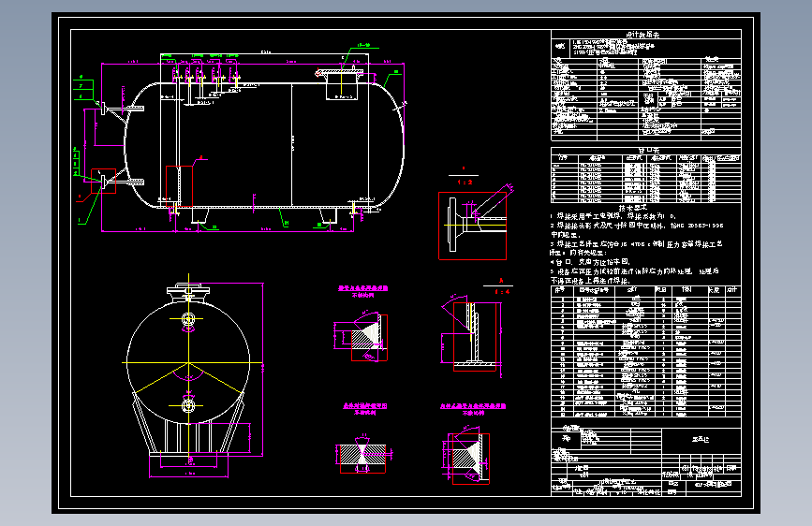Select note 4 about nozzle and support orientation
The width and height of the screenshot is (812, 526).
590,262
